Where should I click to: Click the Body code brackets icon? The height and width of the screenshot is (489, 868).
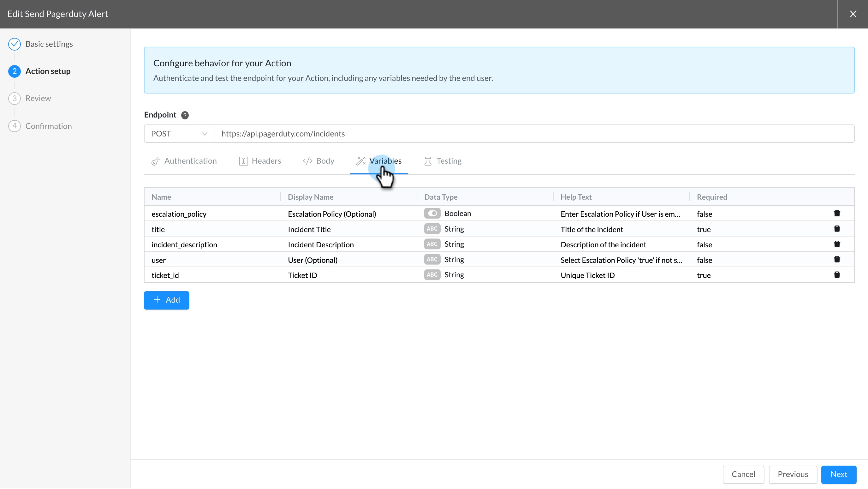(307, 161)
